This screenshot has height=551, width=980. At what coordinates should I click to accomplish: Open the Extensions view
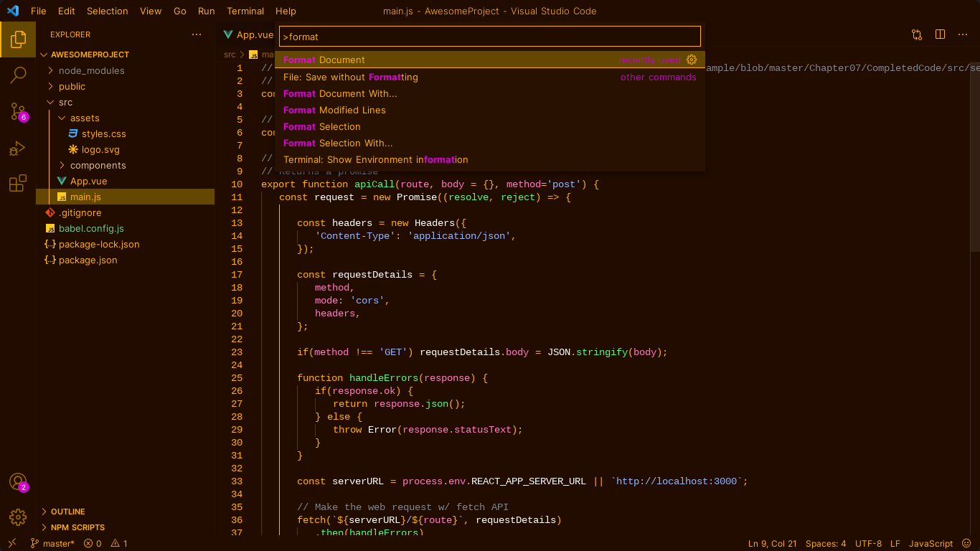[x=18, y=184]
